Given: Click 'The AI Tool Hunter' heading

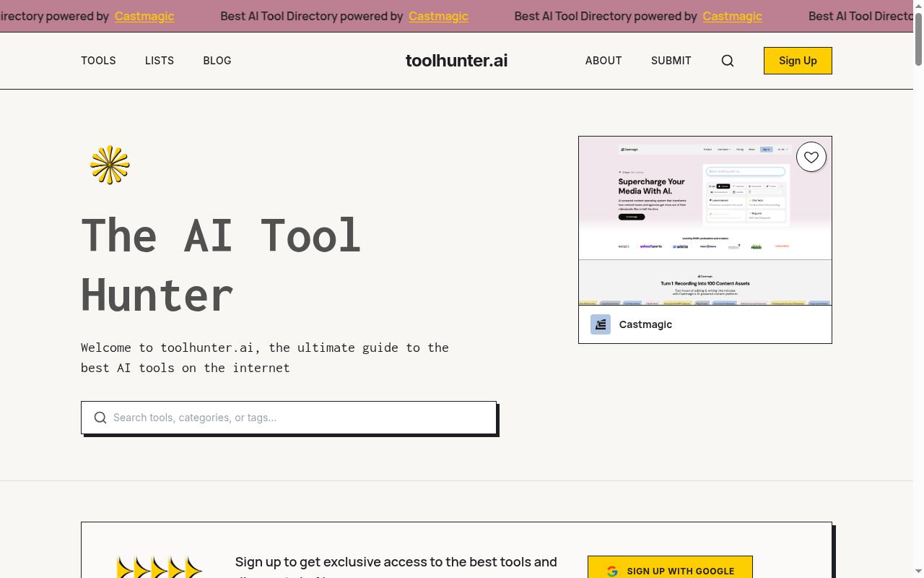Looking at the screenshot, I should pyautogui.click(x=221, y=264).
